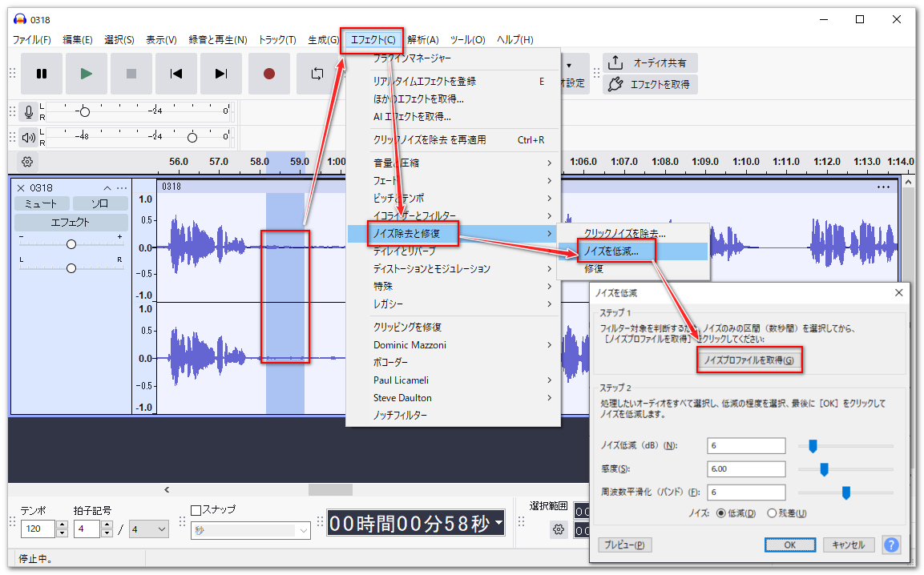Choose Notch Filter from the Effect menu

tap(401, 416)
